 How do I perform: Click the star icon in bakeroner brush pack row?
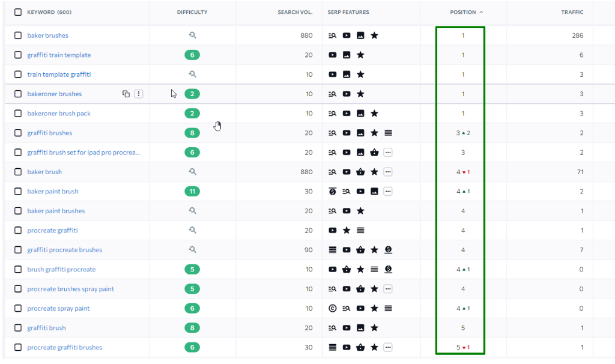click(374, 114)
